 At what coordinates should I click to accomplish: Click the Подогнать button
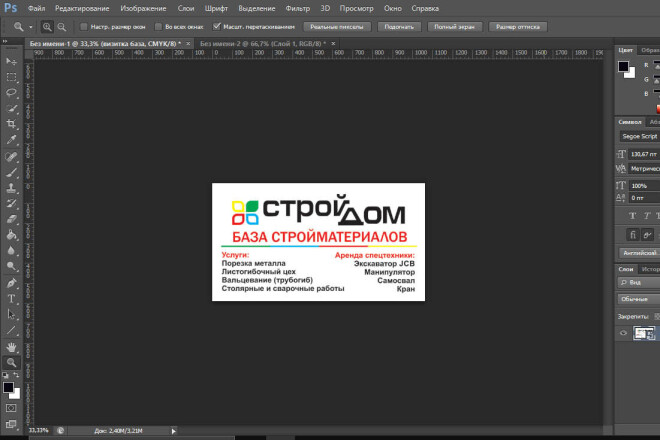tap(399, 27)
